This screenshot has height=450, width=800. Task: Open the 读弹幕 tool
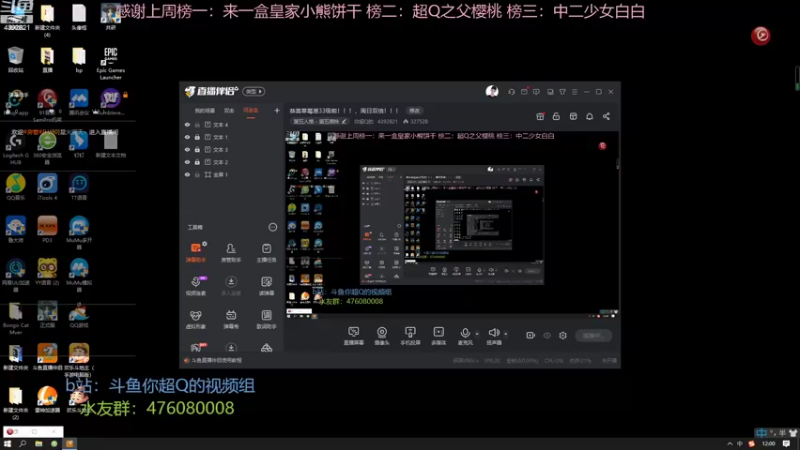(266, 286)
